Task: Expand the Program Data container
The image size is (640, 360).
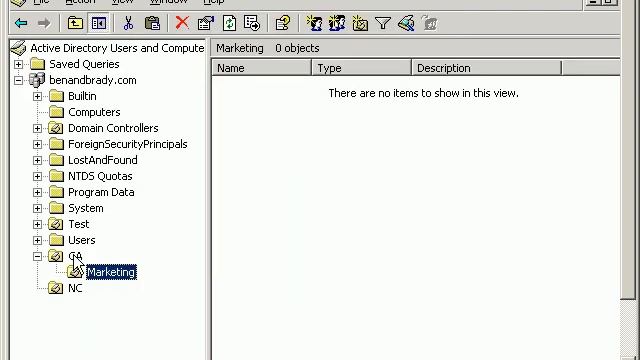Action: tap(38, 192)
